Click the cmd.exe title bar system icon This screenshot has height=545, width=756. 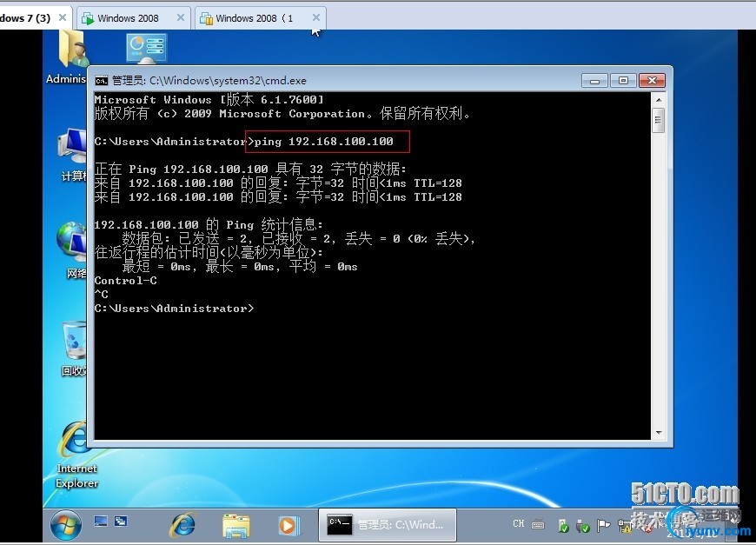102,81
